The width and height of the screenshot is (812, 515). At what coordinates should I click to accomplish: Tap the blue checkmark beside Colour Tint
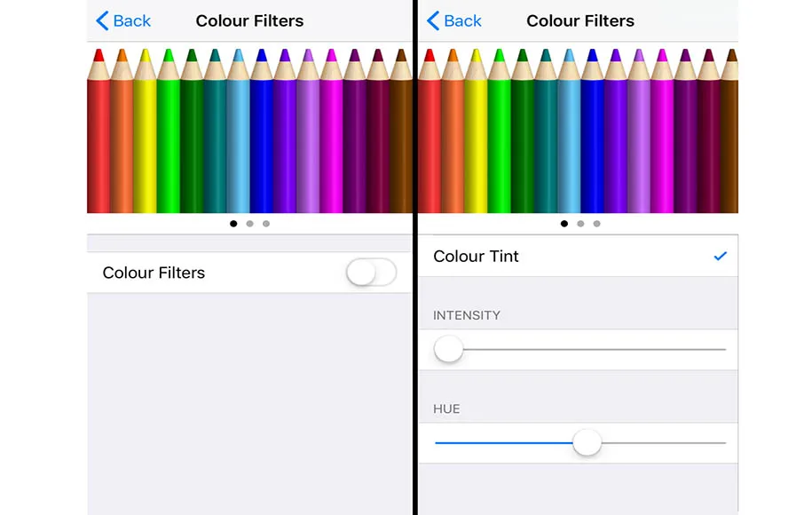pos(720,256)
